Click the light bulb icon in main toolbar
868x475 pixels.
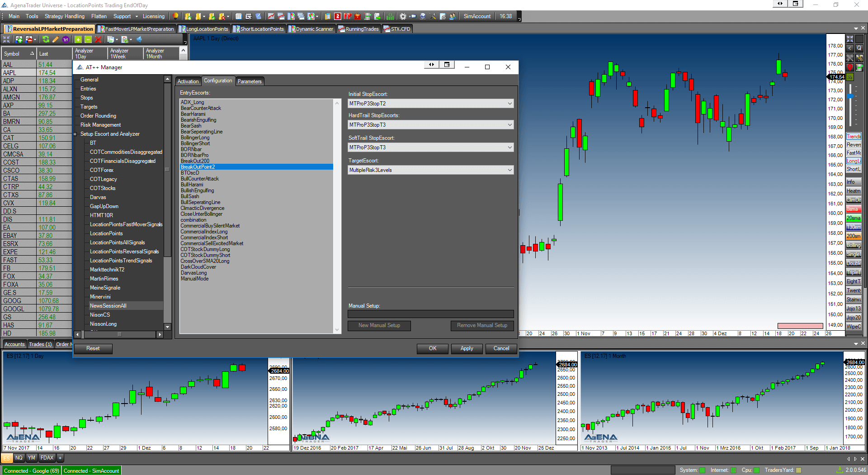(175, 16)
